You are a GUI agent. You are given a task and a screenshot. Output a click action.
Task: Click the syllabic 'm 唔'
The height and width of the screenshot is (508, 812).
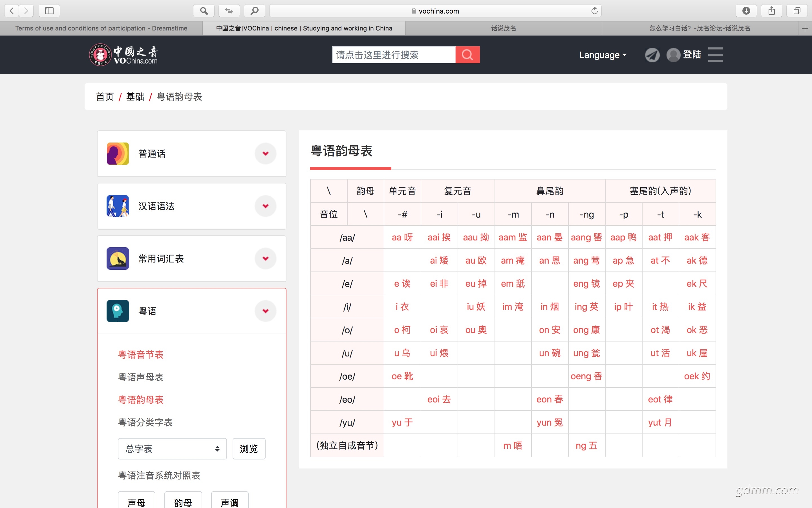(513, 446)
